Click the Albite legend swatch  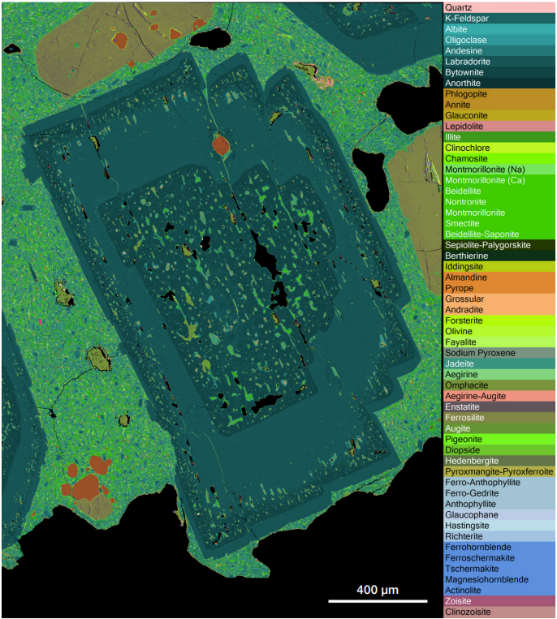pyautogui.click(x=499, y=29)
